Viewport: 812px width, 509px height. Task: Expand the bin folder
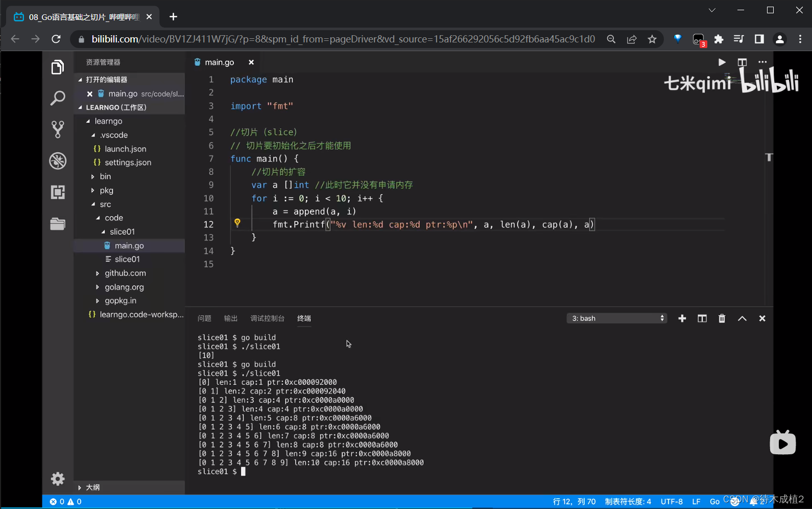93,176
